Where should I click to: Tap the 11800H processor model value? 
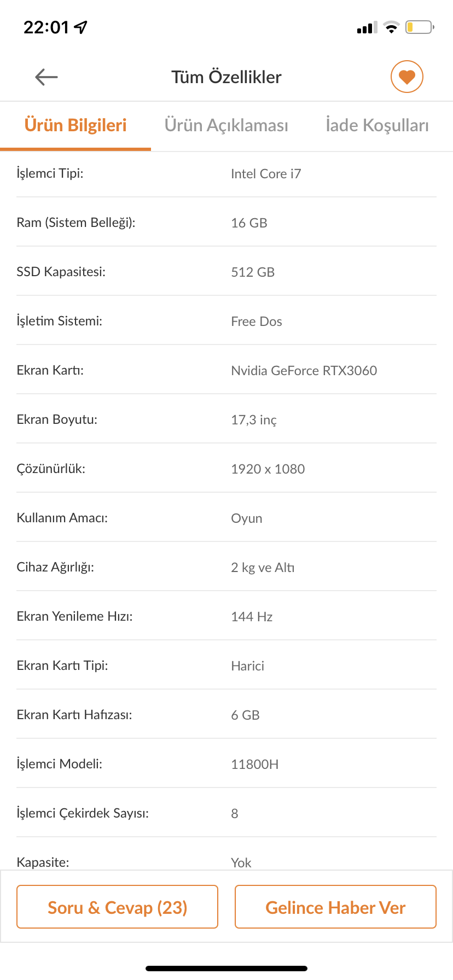[254, 765]
